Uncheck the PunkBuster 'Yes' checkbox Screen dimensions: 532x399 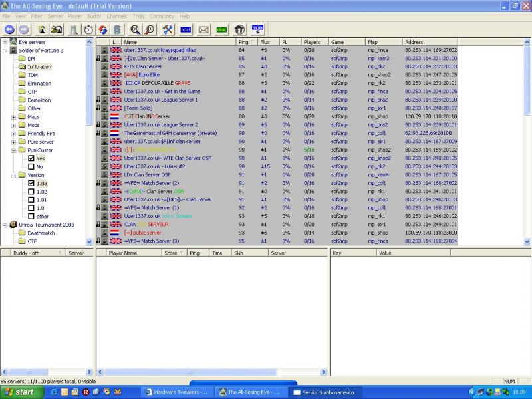(31, 158)
